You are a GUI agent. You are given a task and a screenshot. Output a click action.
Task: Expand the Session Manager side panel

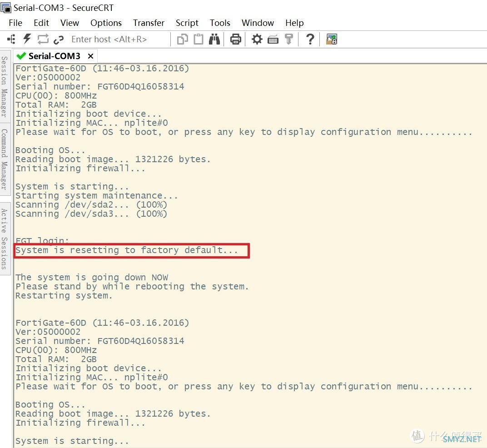pyautogui.click(x=4, y=87)
